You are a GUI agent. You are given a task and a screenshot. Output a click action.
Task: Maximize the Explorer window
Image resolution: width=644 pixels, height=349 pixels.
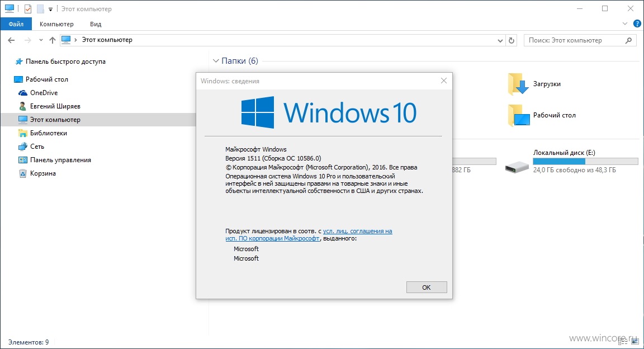coord(604,8)
